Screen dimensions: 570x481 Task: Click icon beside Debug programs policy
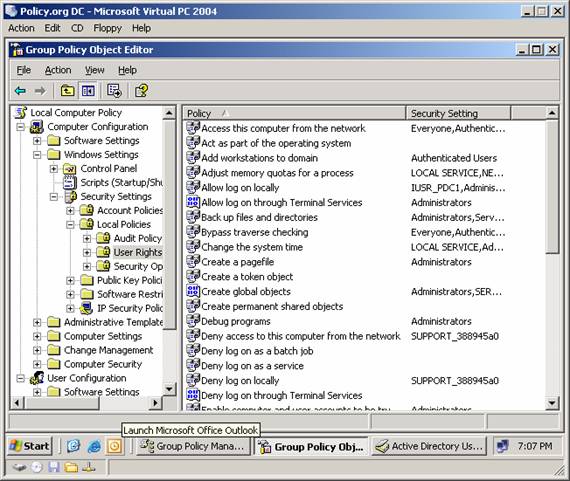click(193, 321)
